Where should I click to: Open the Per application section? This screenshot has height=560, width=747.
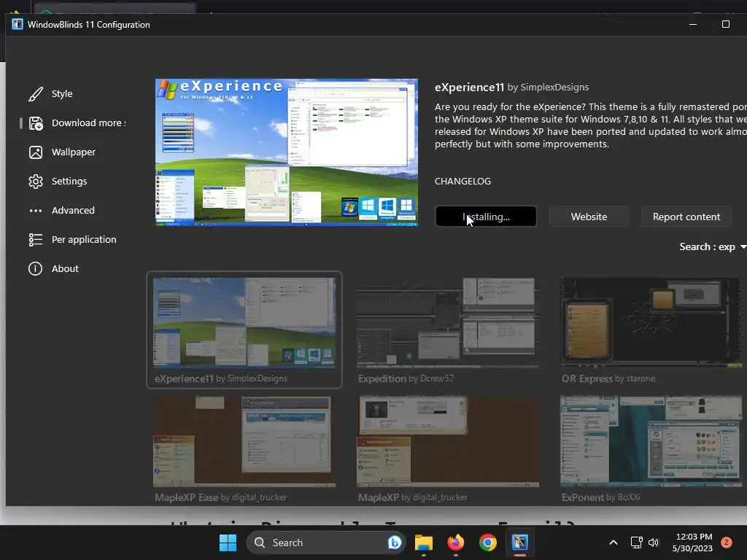coord(84,239)
